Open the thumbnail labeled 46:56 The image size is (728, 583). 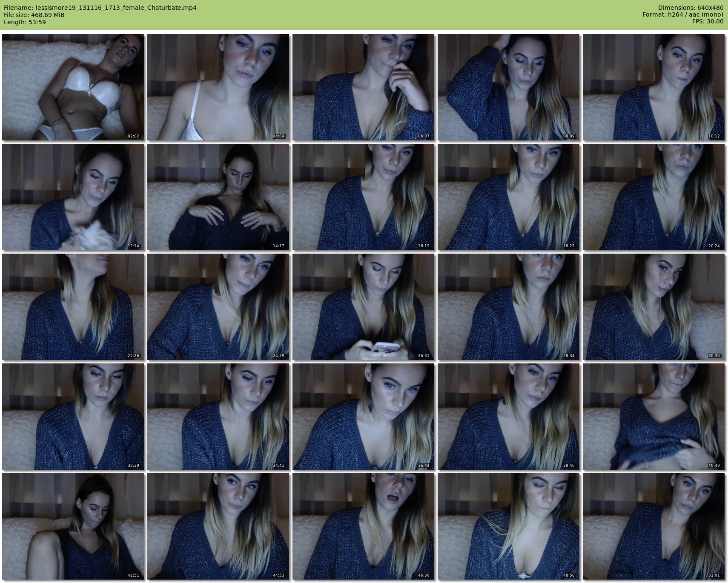point(363,526)
